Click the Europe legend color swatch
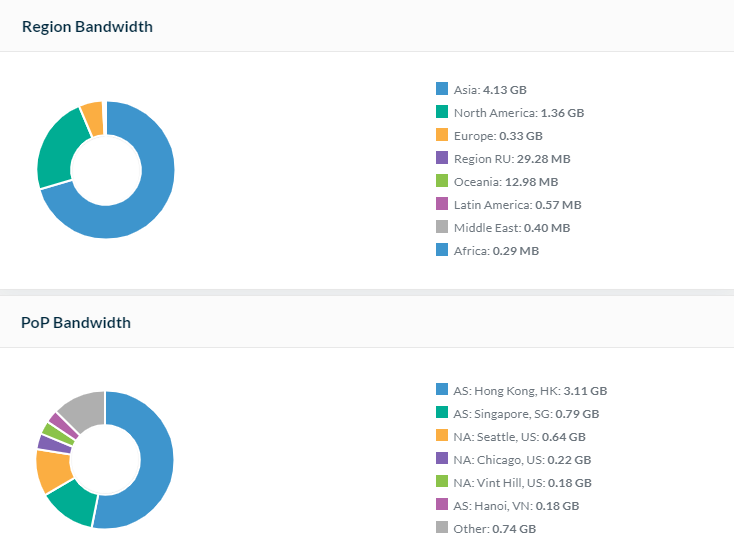The width and height of the screenshot is (734, 549). 442,135
